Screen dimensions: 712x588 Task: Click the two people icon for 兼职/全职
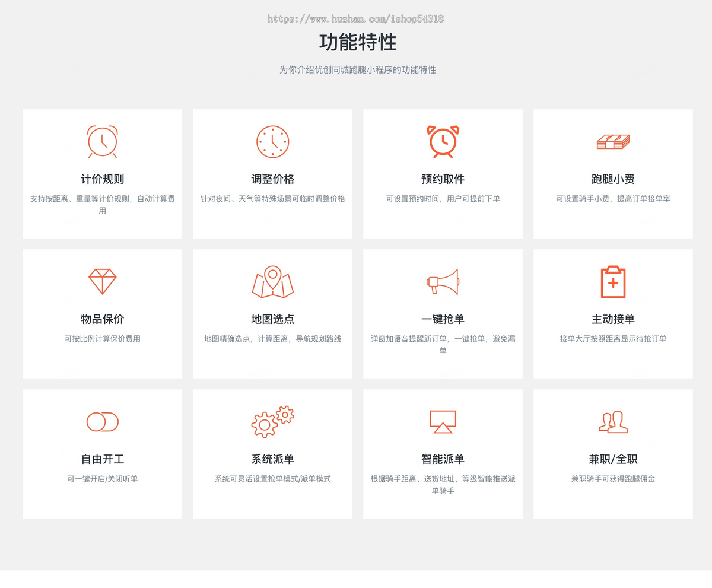[x=613, y=422]
